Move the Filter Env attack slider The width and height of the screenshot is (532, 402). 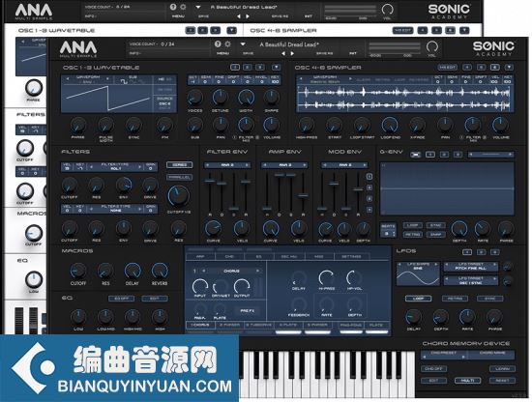210,181
